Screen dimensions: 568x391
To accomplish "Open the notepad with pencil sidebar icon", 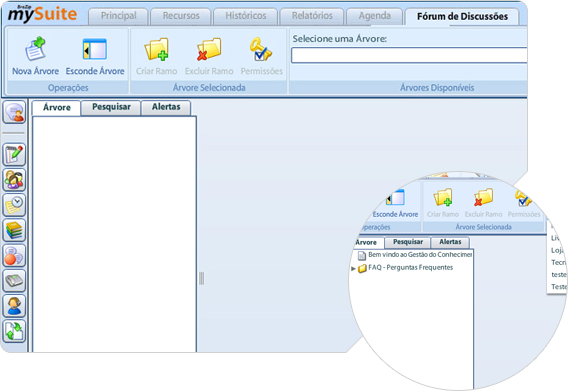I will [x=14, y=154].
